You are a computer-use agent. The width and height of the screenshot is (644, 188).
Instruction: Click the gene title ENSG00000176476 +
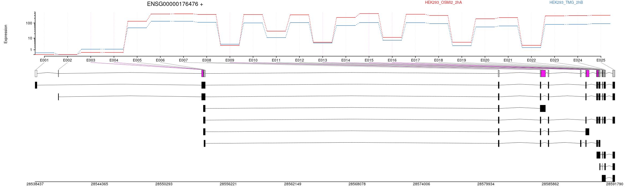click(175, 4)
